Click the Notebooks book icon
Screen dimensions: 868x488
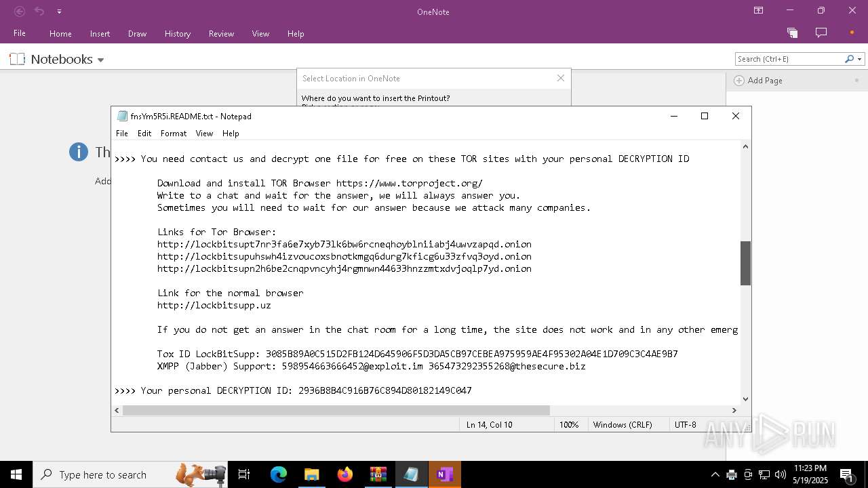click(x=17, y=59)
